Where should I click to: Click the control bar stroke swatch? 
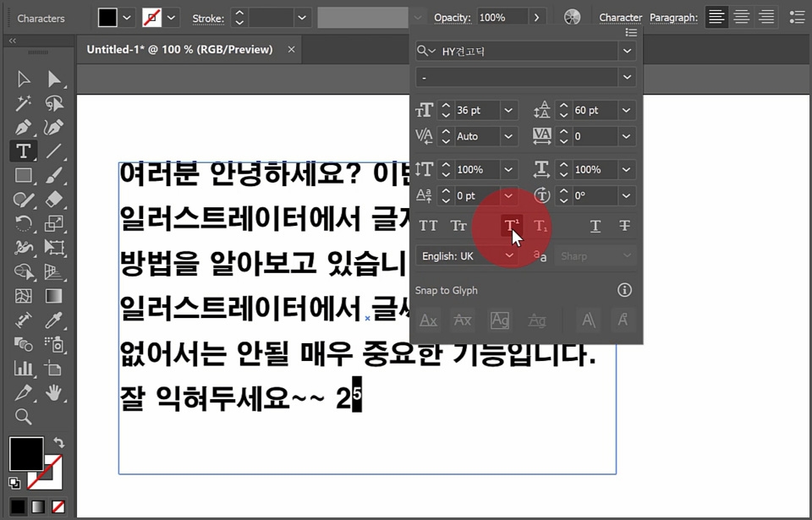click(x=151, y=18)
